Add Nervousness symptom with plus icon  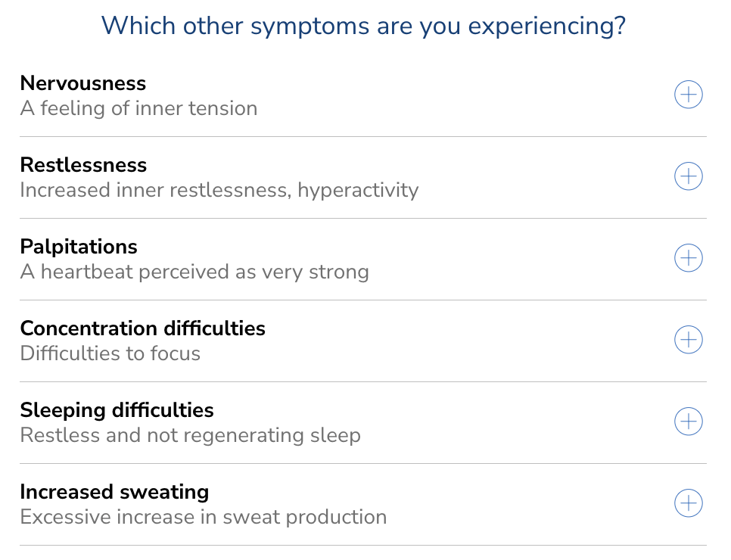(x=688, y=95)
